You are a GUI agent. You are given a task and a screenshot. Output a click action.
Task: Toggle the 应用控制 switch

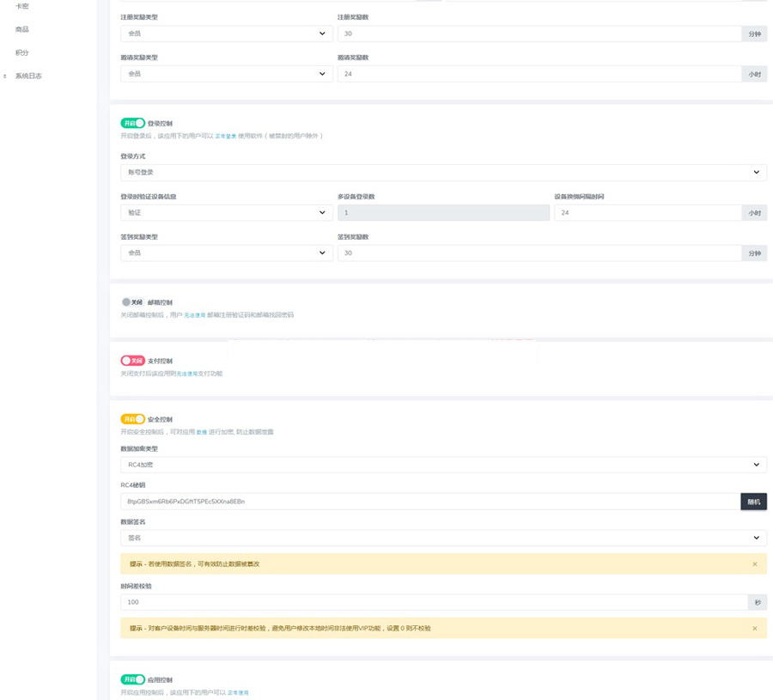[132, 679]
